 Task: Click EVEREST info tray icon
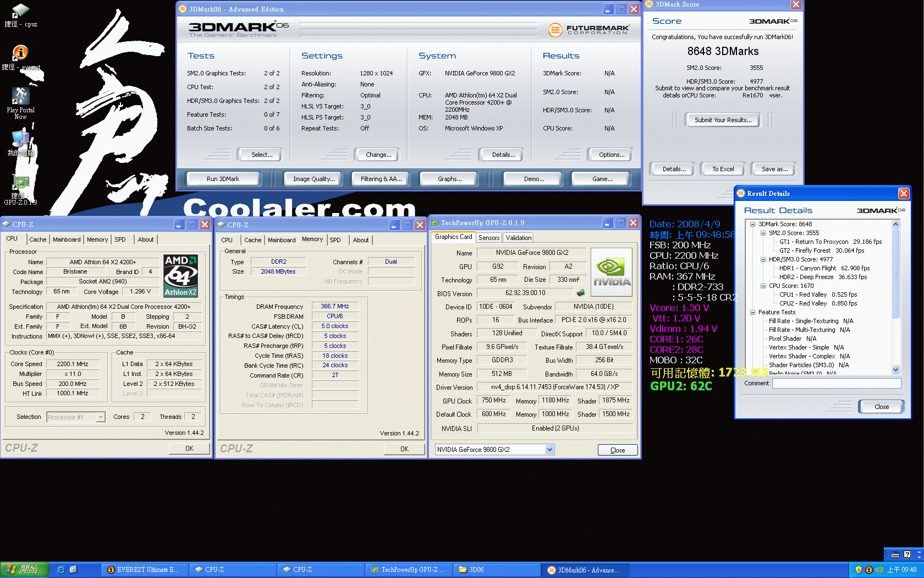pos(868,570)
